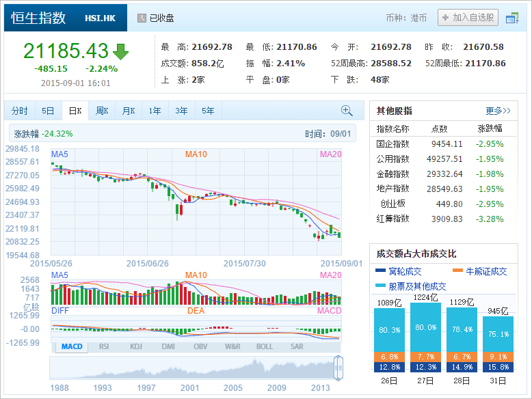Click the timestamp 2015-09-01 16:01
The height and width of the screenshot is (399, 532).
(x=76, y=83)
